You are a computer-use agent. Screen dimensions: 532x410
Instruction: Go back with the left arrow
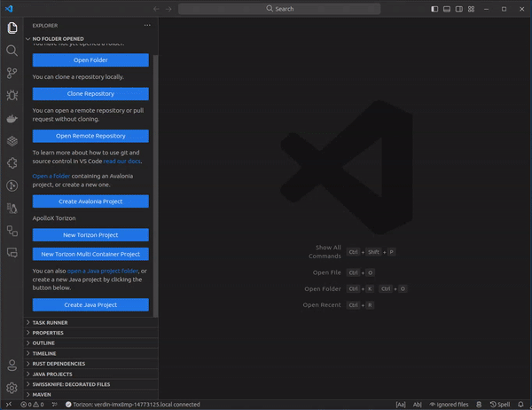pyautogui.click(x=156, y=9)
